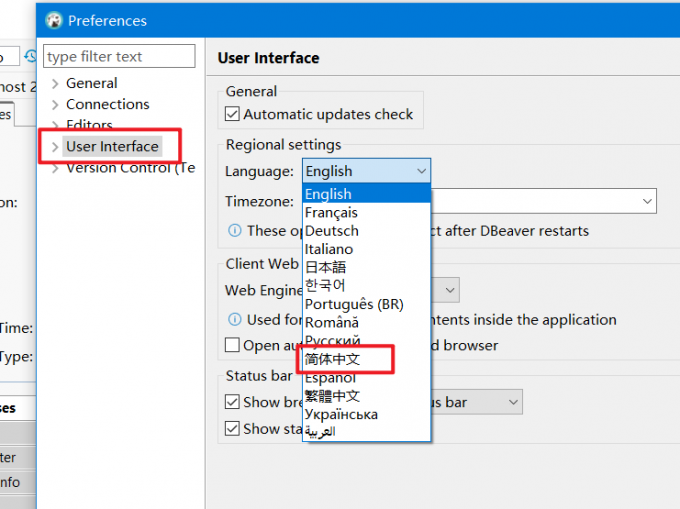Open the Status bar dropdown on the right
Viewport: 680px width, 509px height.
coord(512,402)
